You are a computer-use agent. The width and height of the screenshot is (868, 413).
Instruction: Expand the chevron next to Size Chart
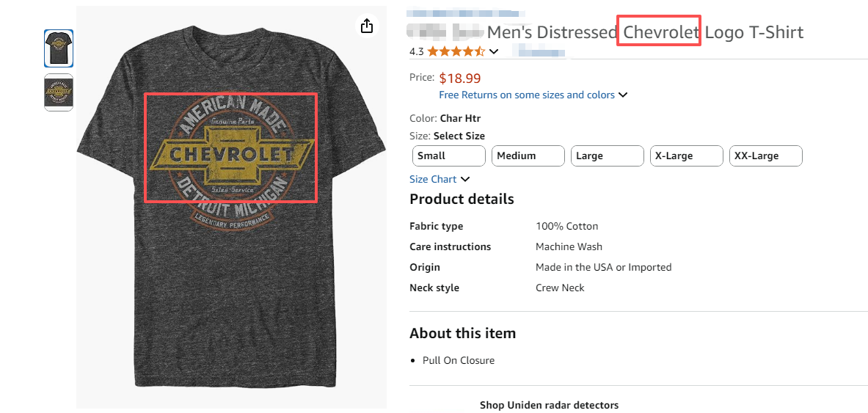465,179
